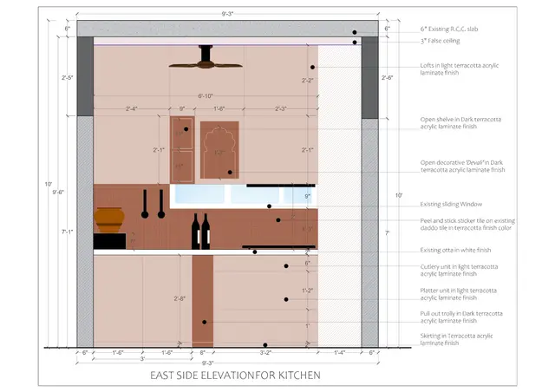Select the 2'-8" base cabinet height dimension

(x=180, y=298)
